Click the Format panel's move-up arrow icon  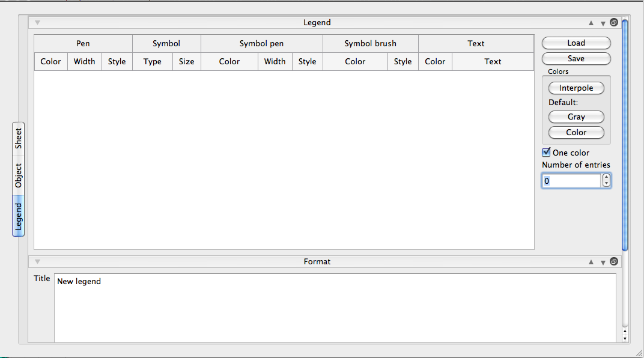(x=591, y=262)
